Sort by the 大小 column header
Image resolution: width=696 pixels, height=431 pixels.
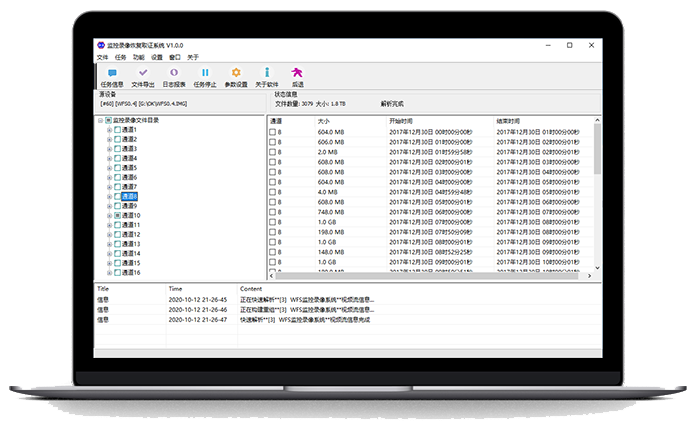pos(324,120)
